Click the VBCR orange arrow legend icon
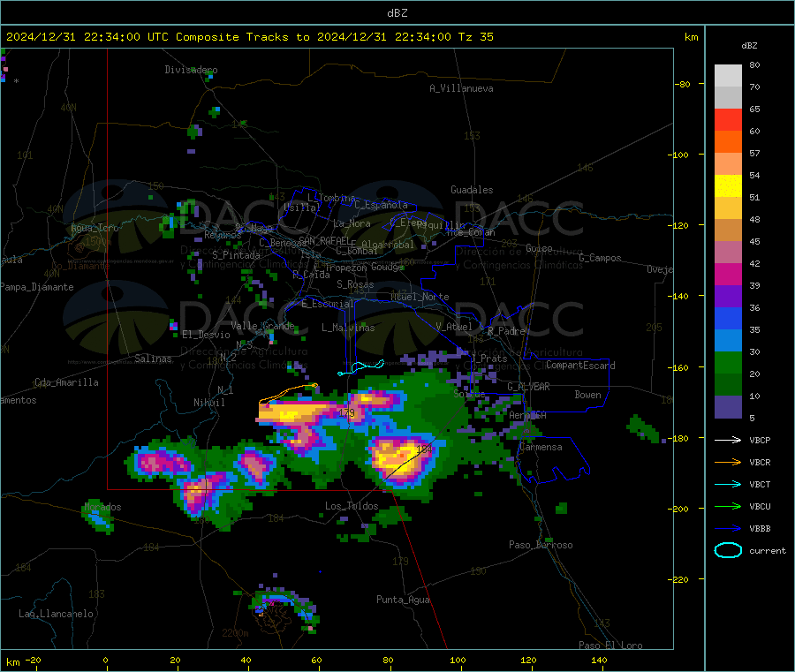This screenshot has width=795, height=672. pos(728,462)
